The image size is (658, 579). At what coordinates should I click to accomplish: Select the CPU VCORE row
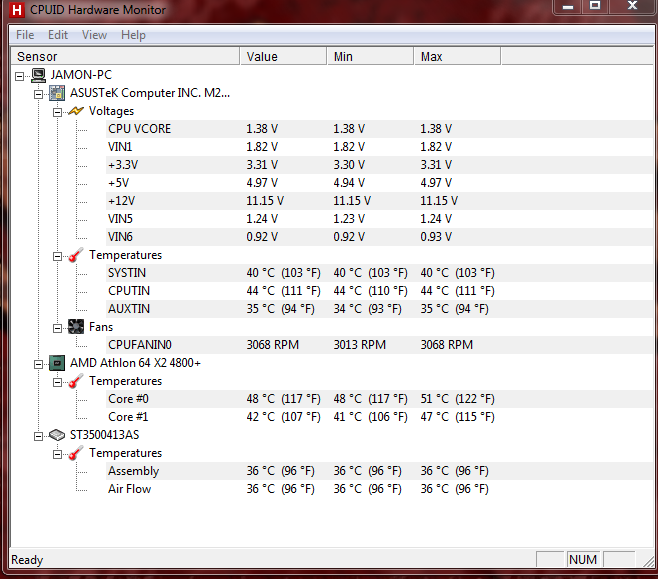(380, 129)
